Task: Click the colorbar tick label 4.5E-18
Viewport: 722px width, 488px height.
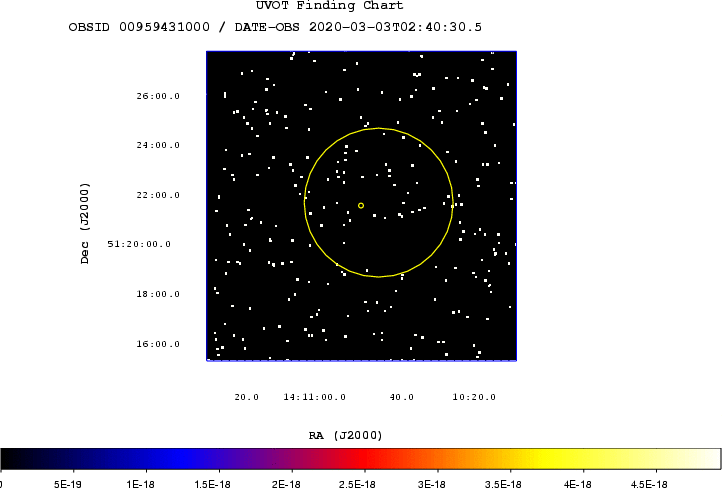Action: click(649, 483)
